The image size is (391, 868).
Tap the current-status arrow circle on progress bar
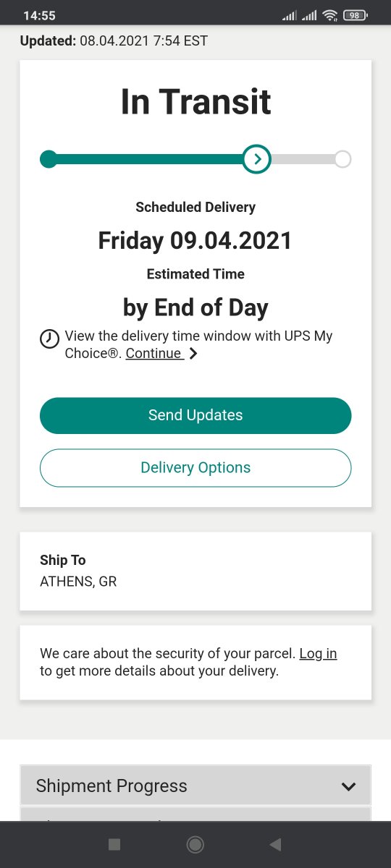point(257,158)
